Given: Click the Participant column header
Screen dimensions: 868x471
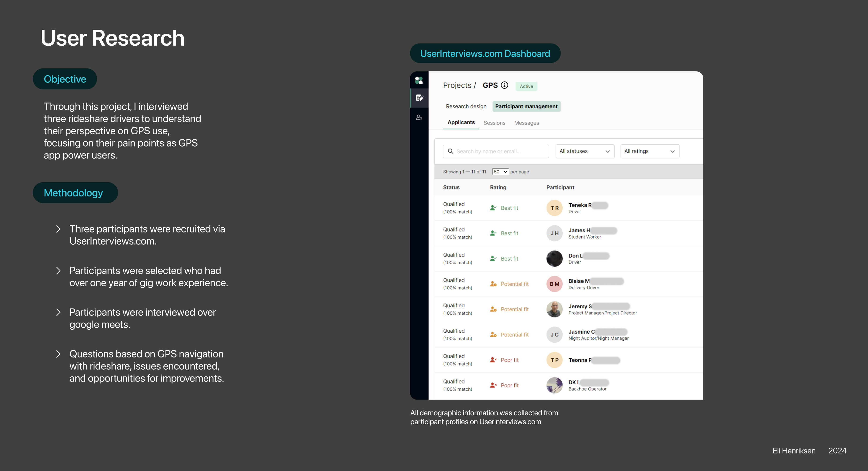Looking at the screenshot, I should pos(560,187).
